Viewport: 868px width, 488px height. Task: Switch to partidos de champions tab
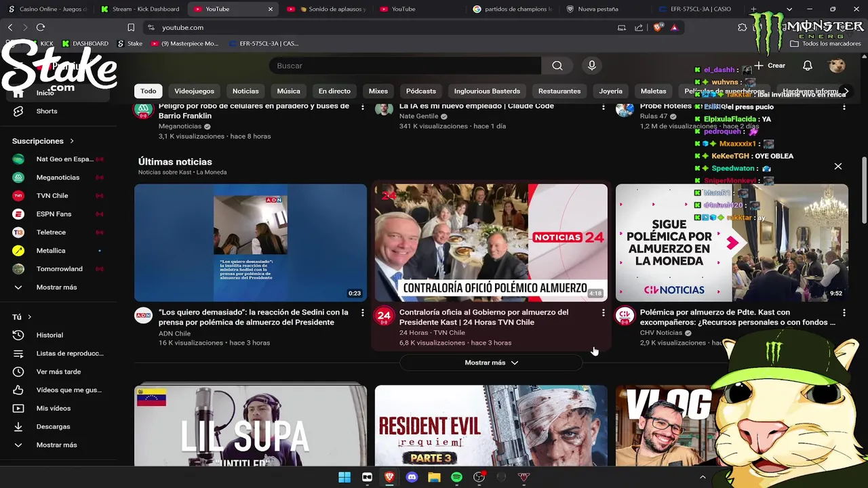click(x=512, y=9)
